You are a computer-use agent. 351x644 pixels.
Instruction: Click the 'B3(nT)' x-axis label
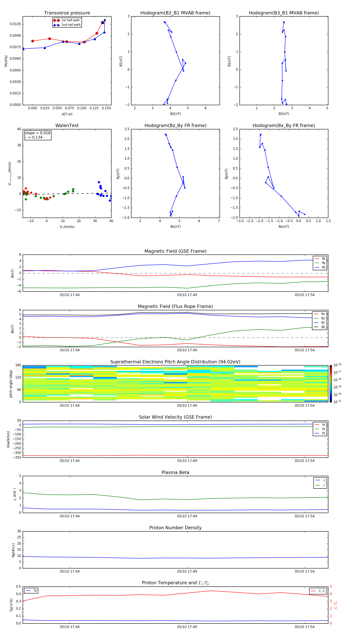[284, 114]
